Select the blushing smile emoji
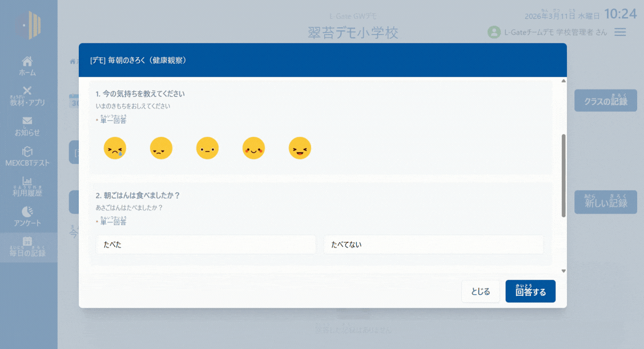 point(253,148)
